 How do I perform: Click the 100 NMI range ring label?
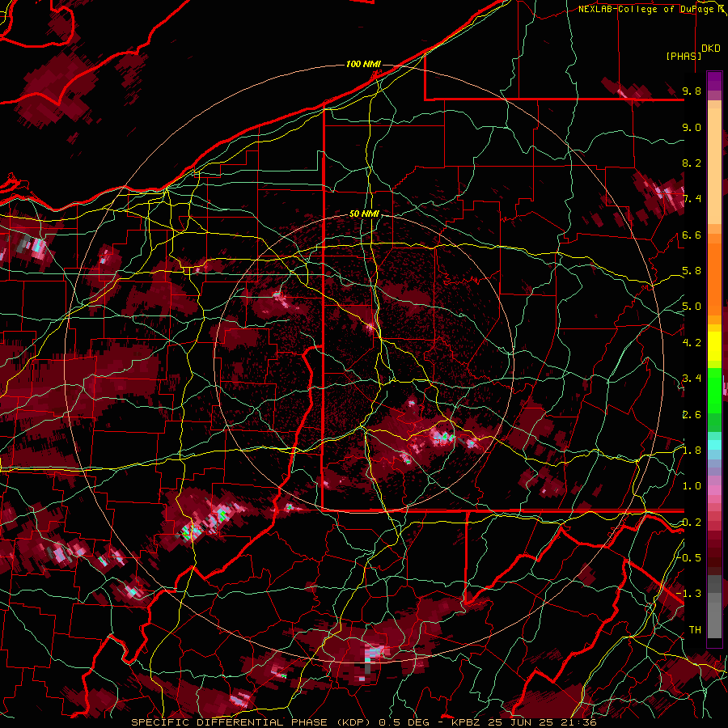point(363,64)
